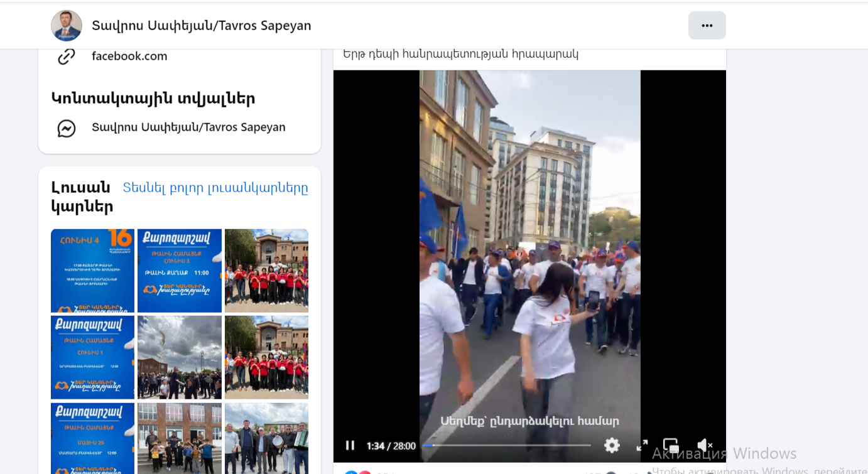
Task: Open video settings gear
Action: pos(612,445)
